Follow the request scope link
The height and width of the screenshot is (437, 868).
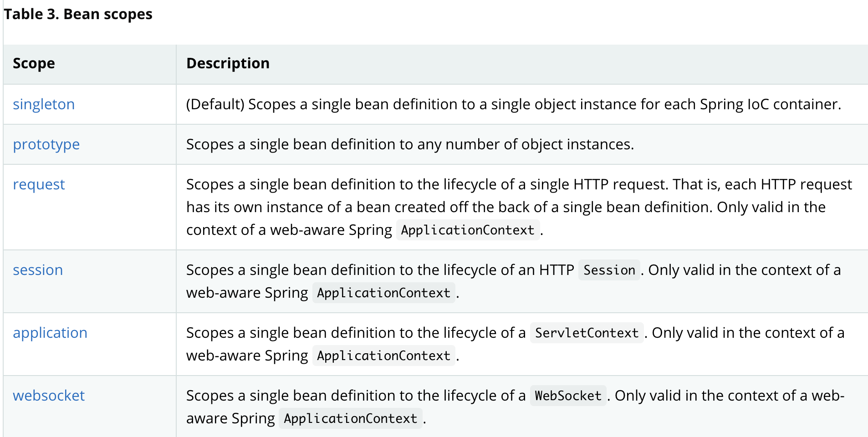(x=39, y=184)
